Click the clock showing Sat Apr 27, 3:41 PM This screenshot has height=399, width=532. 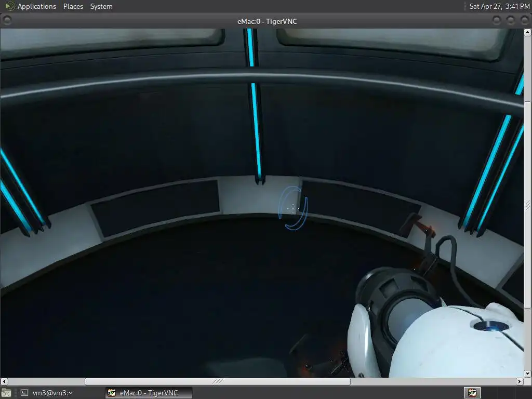(499, 6)
